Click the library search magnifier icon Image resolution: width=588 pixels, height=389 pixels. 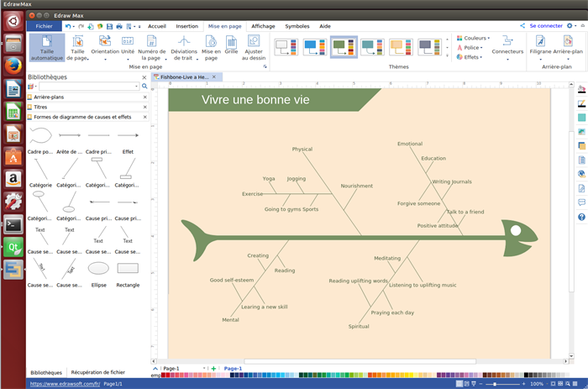coord(144,87)
